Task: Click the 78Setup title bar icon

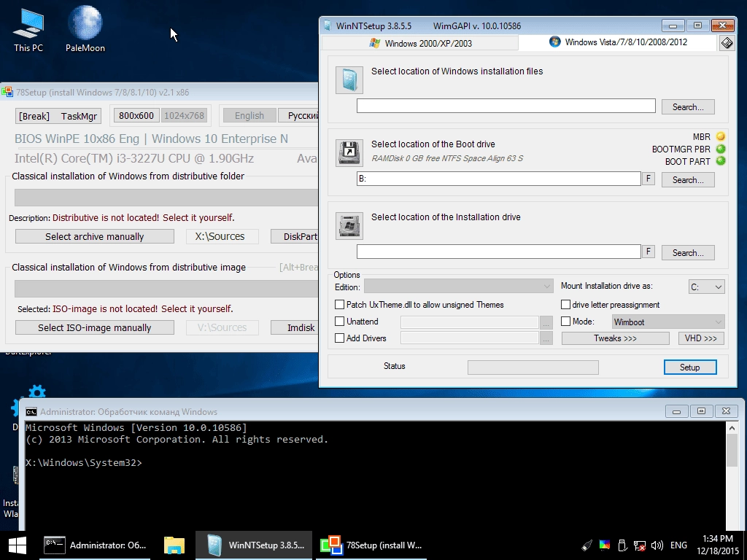Action: click(x=7, y=92)
